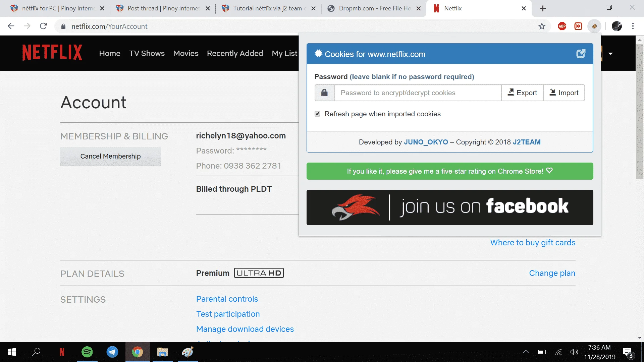Click the cookie password input field

pyautogui.click(x=418, y=93)
